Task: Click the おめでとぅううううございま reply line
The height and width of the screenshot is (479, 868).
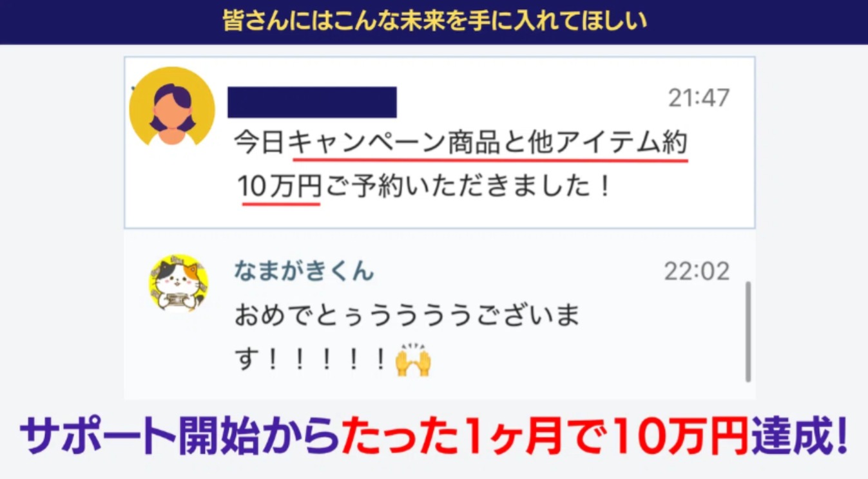Action: 407,316
